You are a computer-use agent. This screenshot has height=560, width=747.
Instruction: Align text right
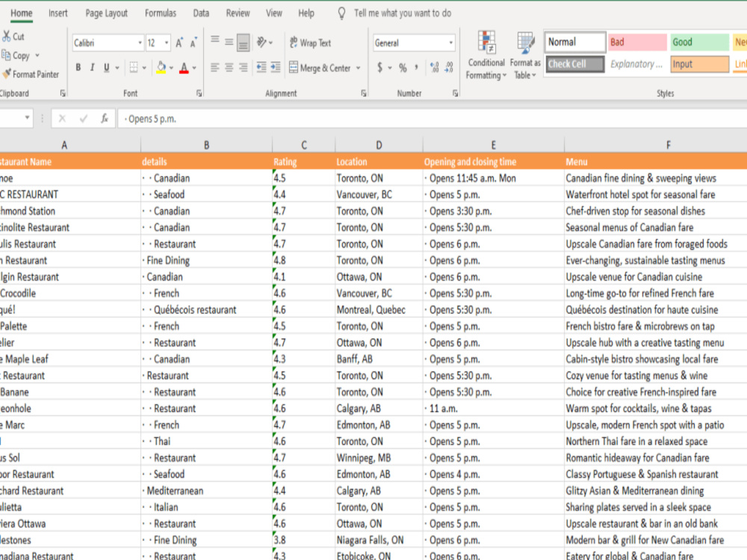[244, 68]
